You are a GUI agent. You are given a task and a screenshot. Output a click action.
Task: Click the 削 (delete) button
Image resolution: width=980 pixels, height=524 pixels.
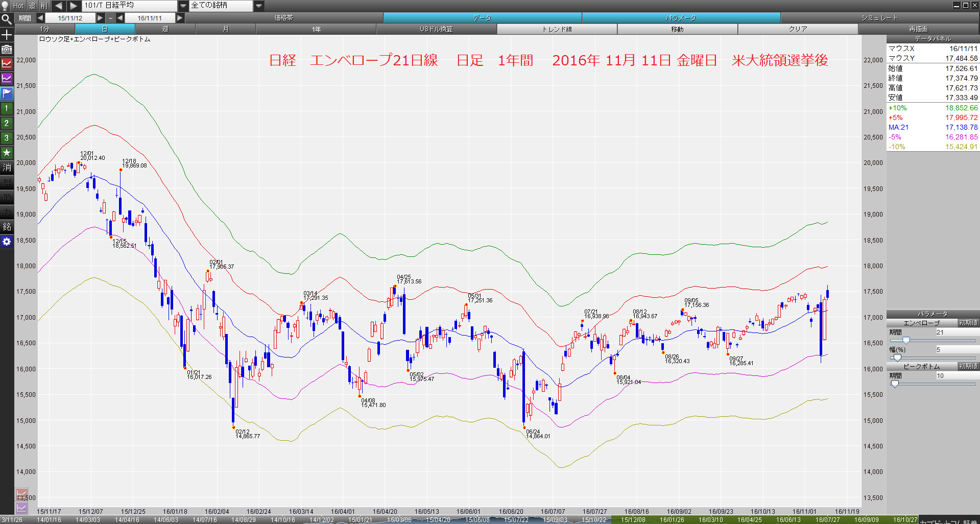coord(44,6)
